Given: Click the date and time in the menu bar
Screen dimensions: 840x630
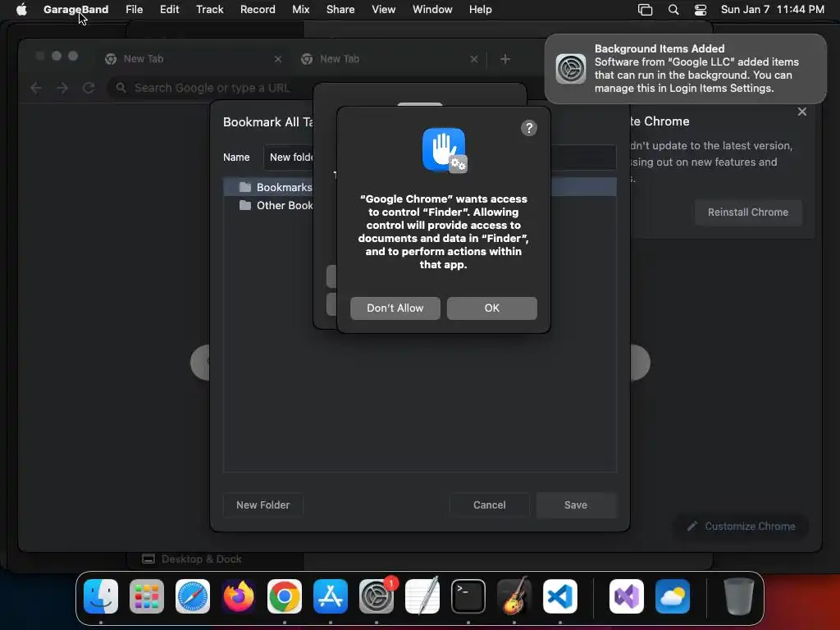Looking at the screenshot, I should coord(772,9).
